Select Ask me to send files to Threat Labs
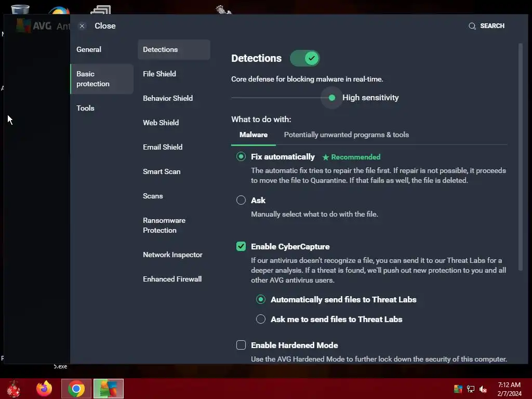The width and height of the screenshot is (532, 399). coord(261,319)
